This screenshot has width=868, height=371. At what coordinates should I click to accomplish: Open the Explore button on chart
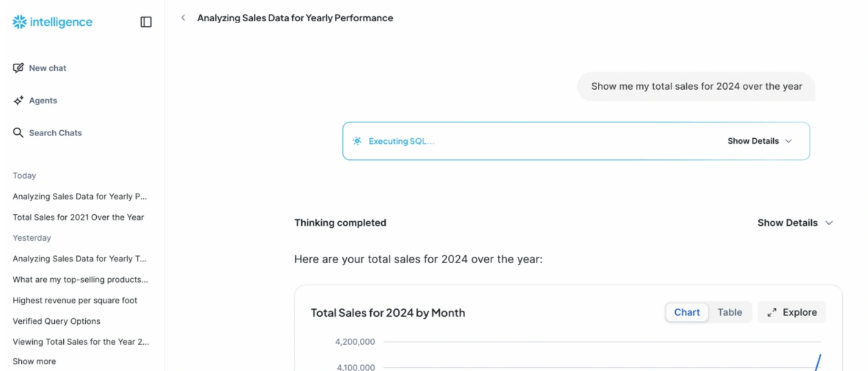pos(791,312)
